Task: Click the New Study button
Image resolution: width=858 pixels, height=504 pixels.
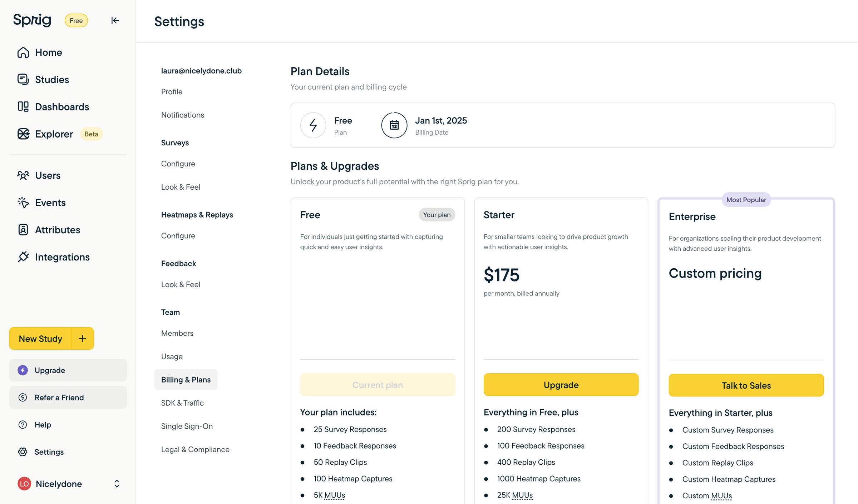Action: click(40, 339)
